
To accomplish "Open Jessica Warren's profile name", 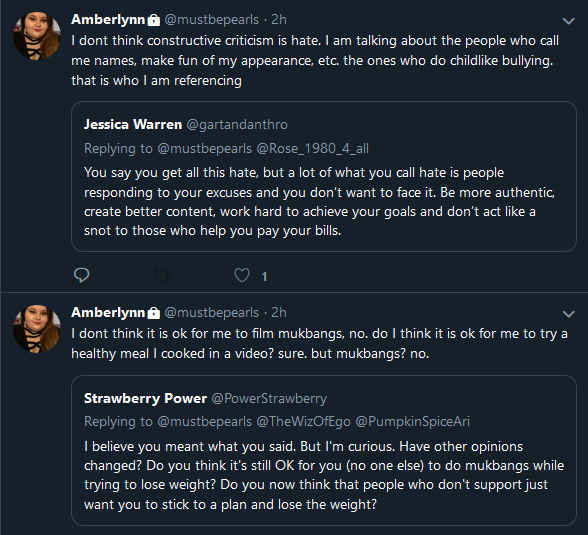I will (133, 124).
